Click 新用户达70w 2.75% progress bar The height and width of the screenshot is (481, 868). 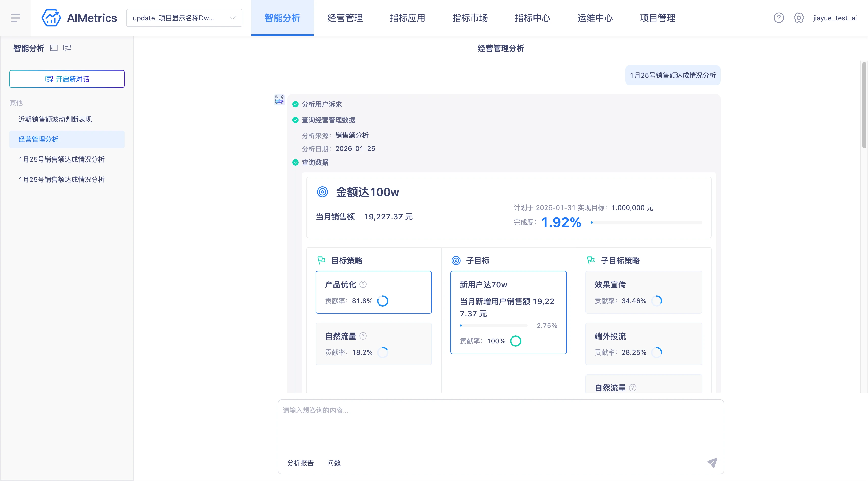[x=493, y=325]
